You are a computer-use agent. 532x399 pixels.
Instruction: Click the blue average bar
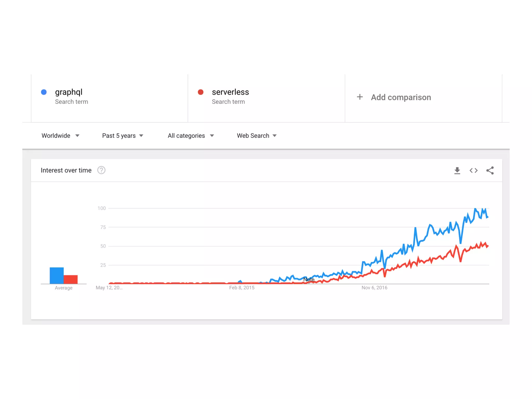pyautogui.click(x=57, y=275)
